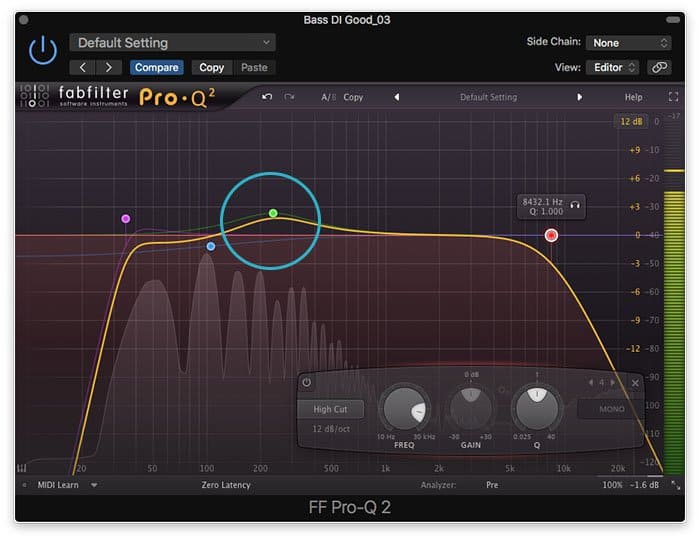Open the Default Setting preset dropdown
The height and width of the screenshot is (540, 700).
click(172, 43)
